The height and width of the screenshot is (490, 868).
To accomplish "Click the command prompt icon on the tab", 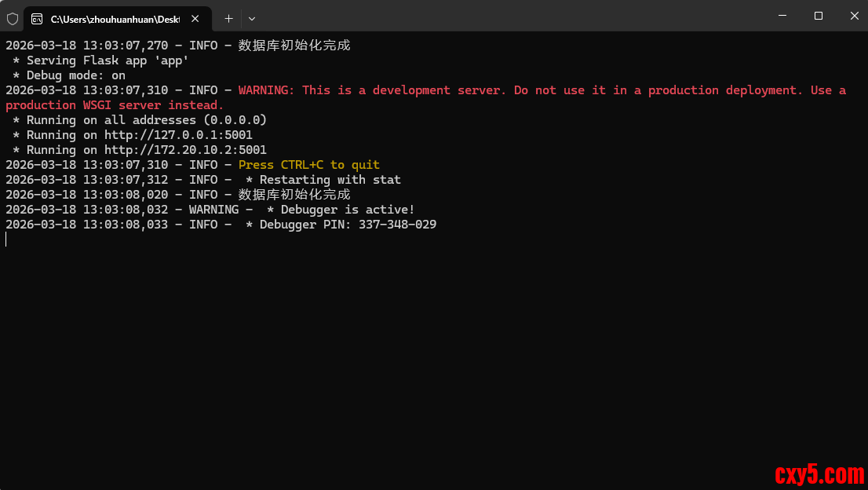I will (37, 18).
